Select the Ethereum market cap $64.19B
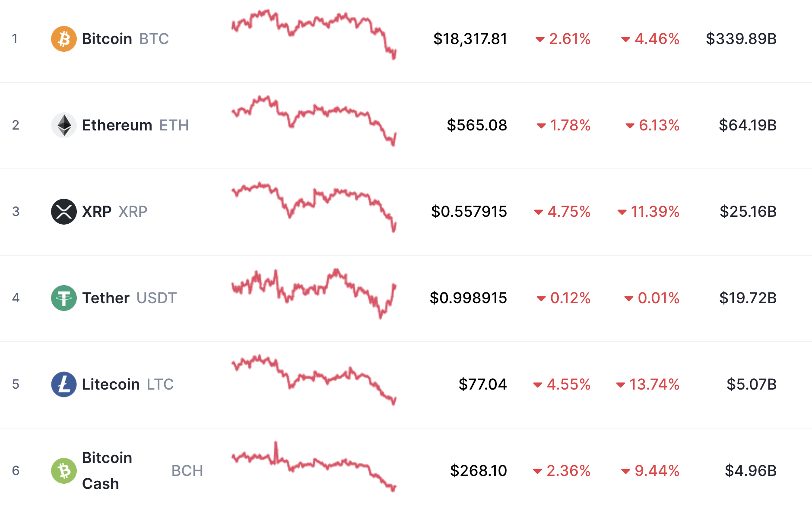 748,125
